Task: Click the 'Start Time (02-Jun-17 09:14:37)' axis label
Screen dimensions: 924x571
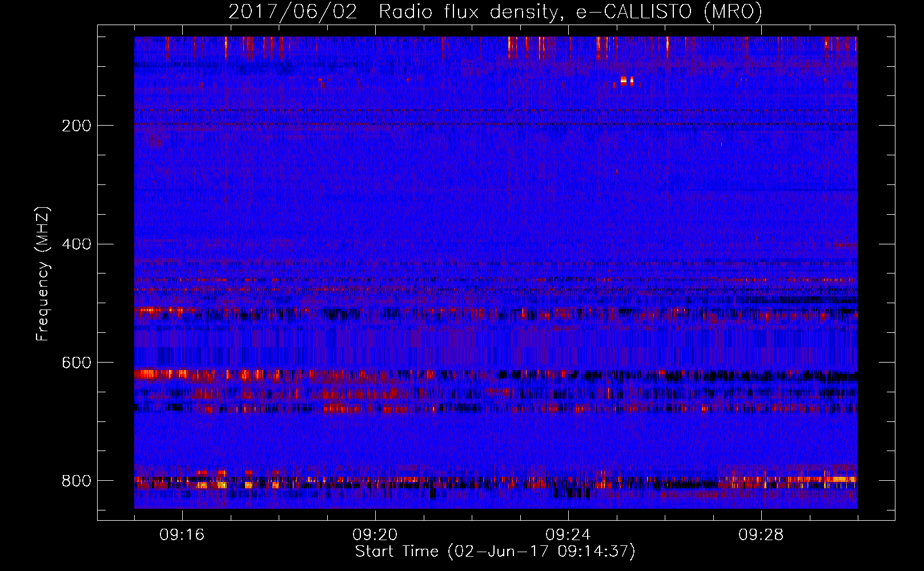Action: click(495, 552)
